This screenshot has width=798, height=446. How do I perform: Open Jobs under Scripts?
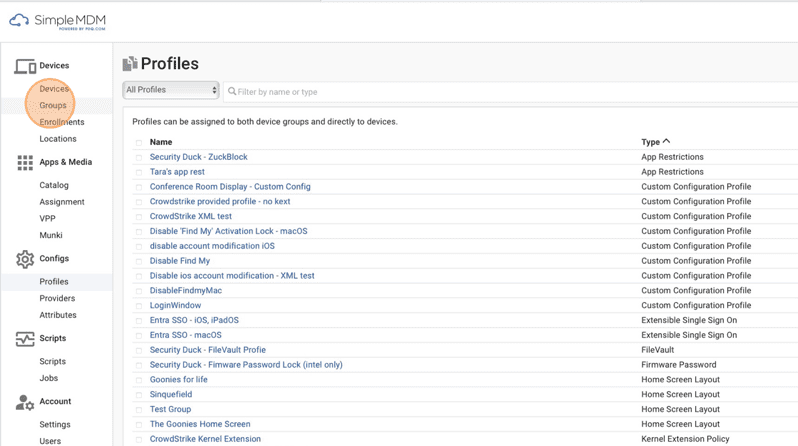pyautogui.click(x=49, y=378)
